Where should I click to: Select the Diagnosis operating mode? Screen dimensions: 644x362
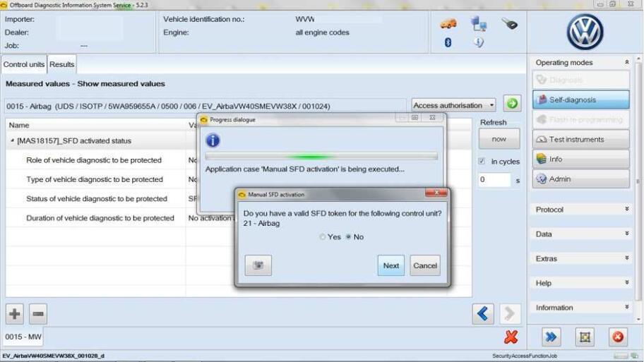coord(580,80)
